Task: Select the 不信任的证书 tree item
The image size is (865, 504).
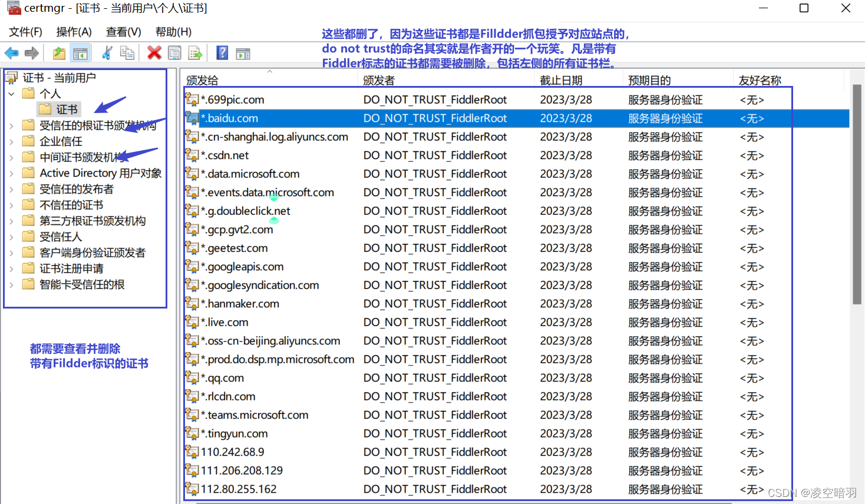Action: pos(71,204)
